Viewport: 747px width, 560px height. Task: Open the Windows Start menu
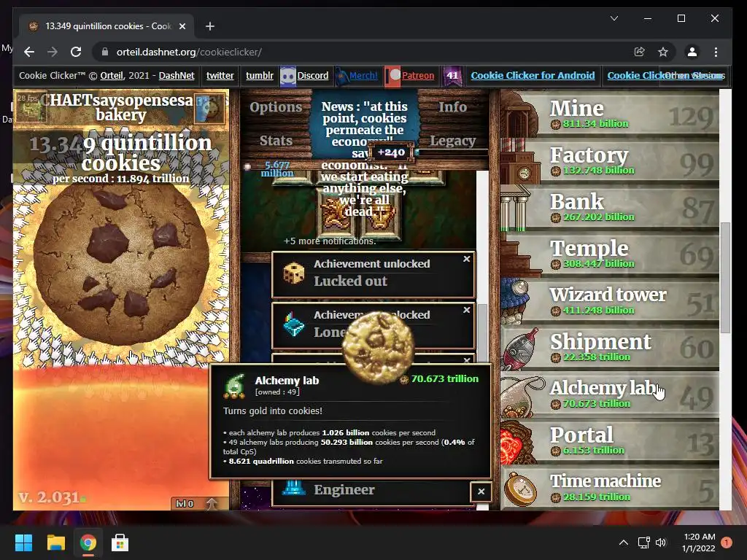(x=23, y=542)
